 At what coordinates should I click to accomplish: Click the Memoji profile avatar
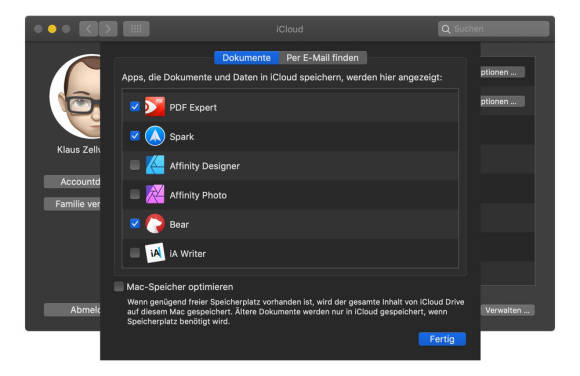pyautogui.click(x=75, y=97)
